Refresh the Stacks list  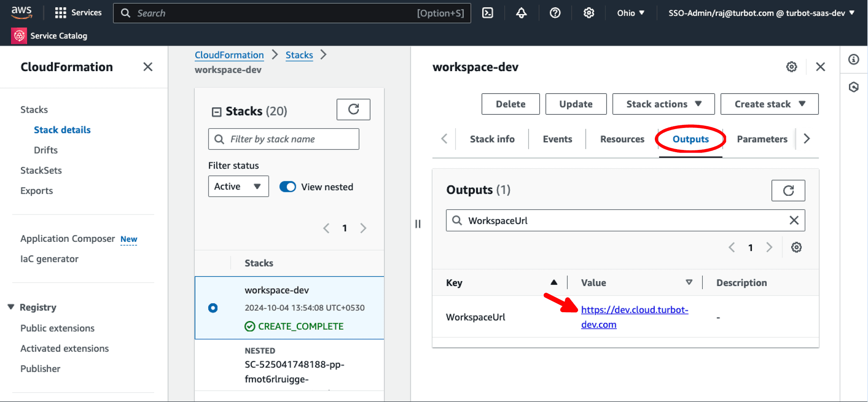(353, 110)
